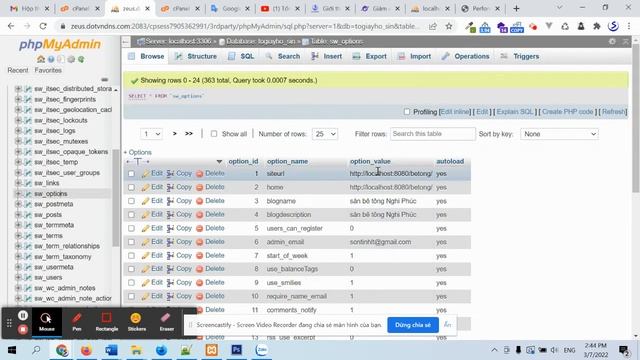
Task: Click the page settings gear icon
Action: 612,41
